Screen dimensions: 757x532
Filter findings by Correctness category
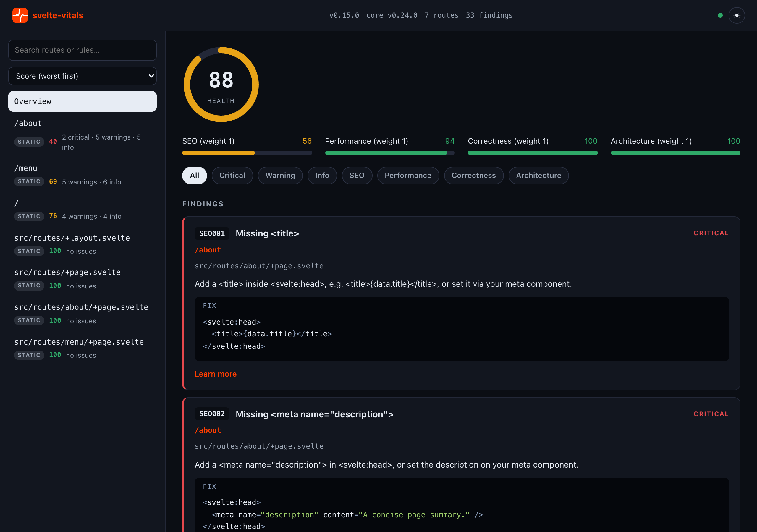(x=474, y=175)
